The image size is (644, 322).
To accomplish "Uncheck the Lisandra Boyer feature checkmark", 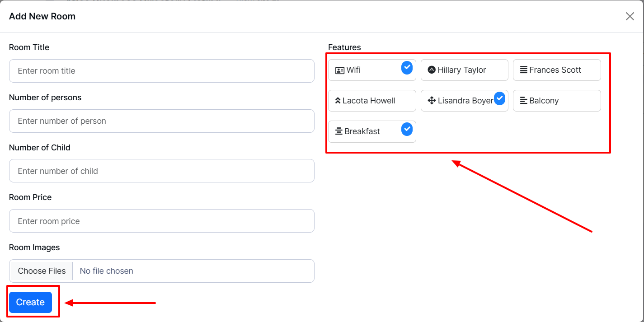I will pos(499,98).
